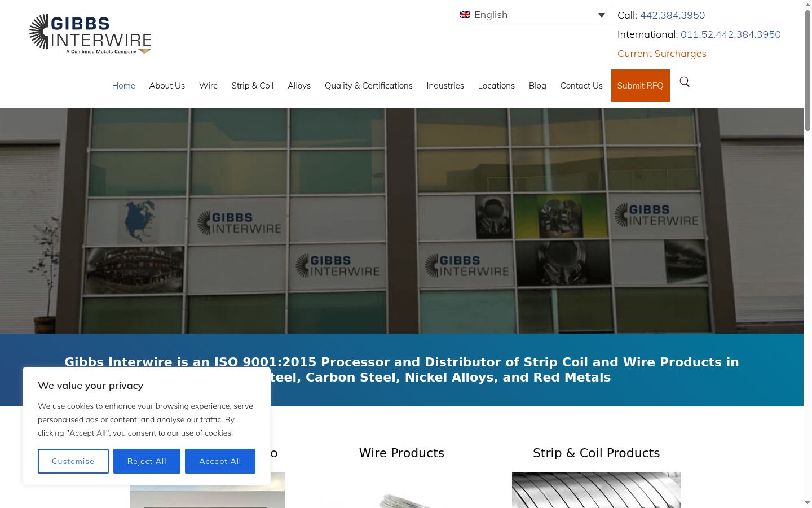This screenshot has height=508, width=812.
Task: Navigate to the Industries page
Action: [x=445, y=86]
